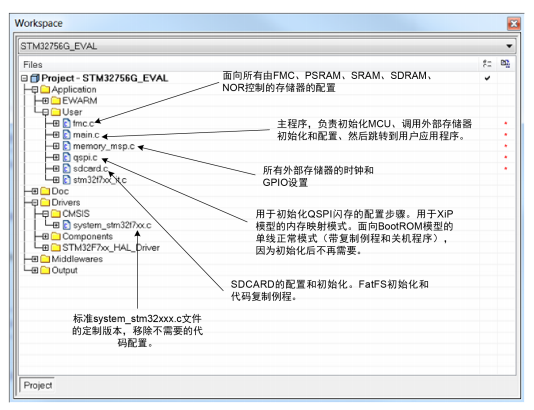Click the EWARM folder icon
The height and width of the screenshot is (410, 534).
(x=56, y=101)
